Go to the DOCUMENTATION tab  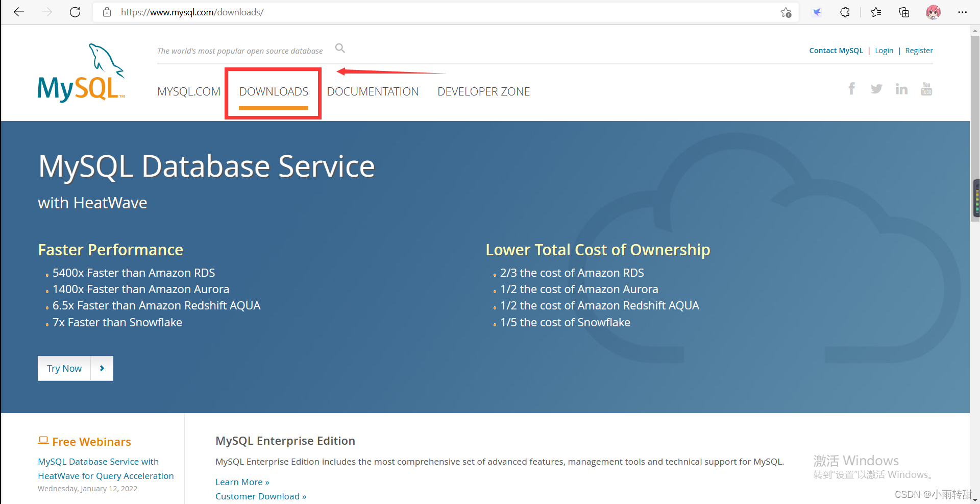point(373,91)
